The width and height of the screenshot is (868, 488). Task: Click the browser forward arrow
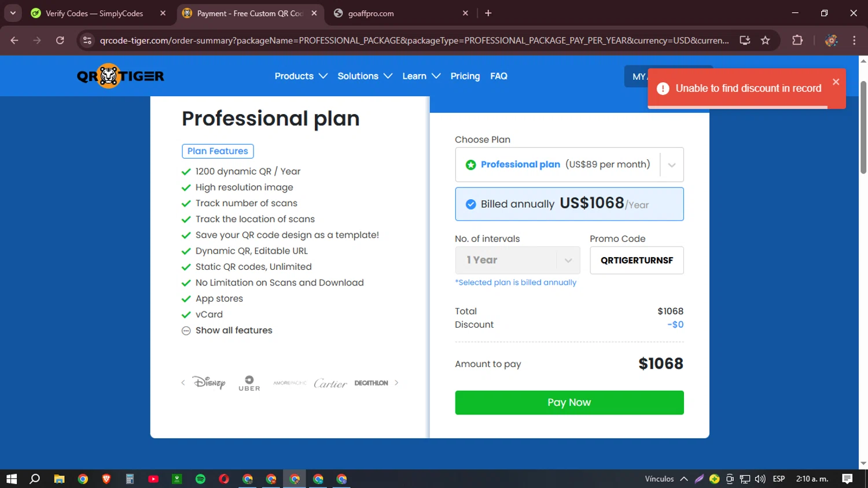pos(37,41)
